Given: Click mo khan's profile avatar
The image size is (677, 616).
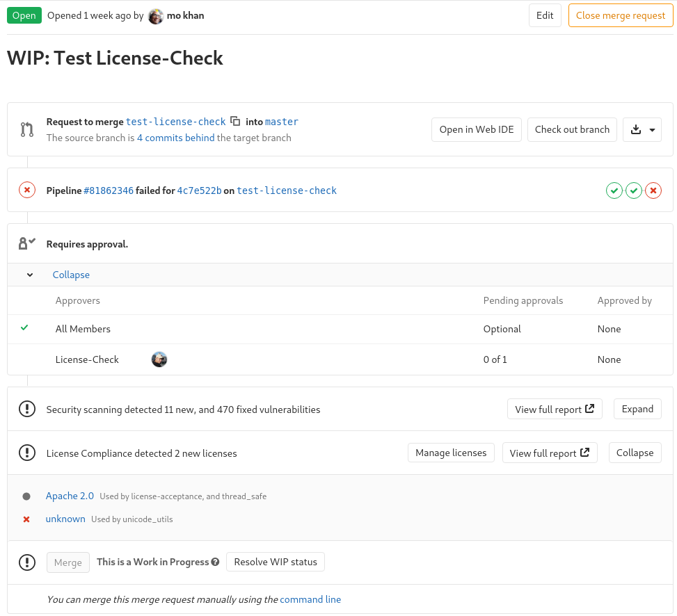Looking at the screenshot, I should coord(157,15).
